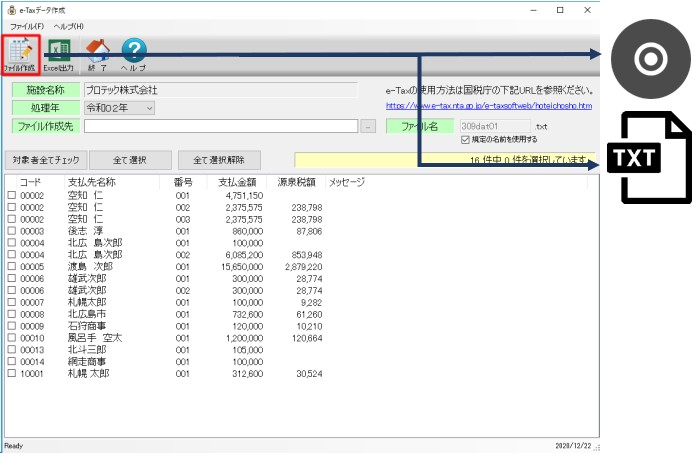Viewport: 695px width, 454px height.
Task: Check the checkbox for 00003 後志 淳
Action: 12,231
